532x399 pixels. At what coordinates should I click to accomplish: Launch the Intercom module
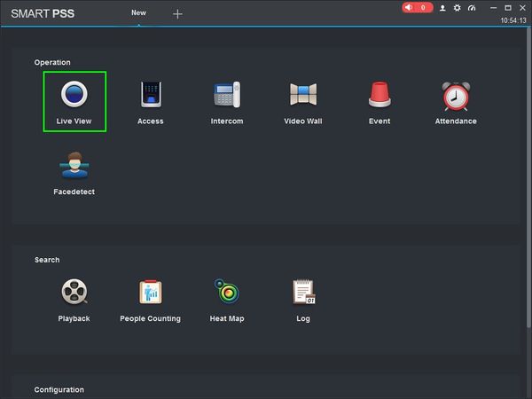click(x=227, y=103)
